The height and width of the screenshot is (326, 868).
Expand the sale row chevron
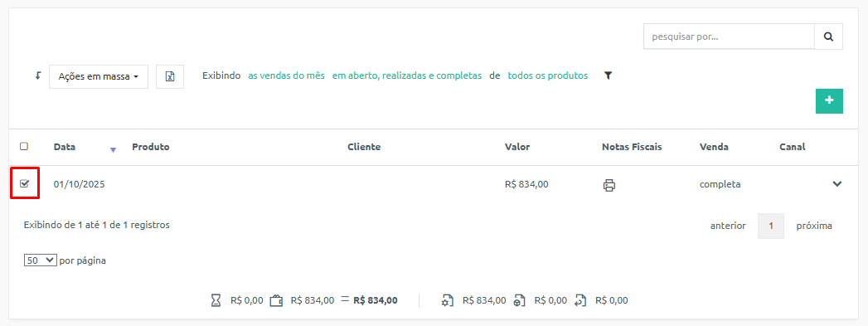coord(837,184)
